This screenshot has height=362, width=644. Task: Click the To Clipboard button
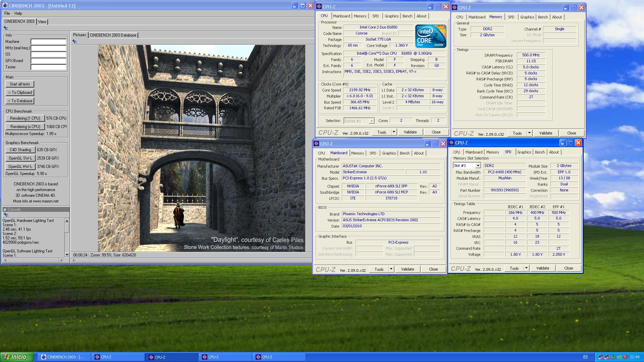tap(20, 93)
